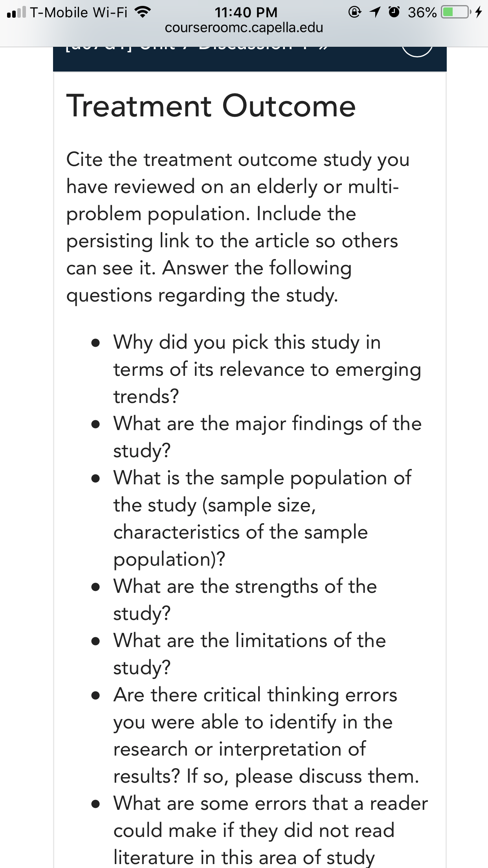Tap the location services arrow icon

click(375, 13)
